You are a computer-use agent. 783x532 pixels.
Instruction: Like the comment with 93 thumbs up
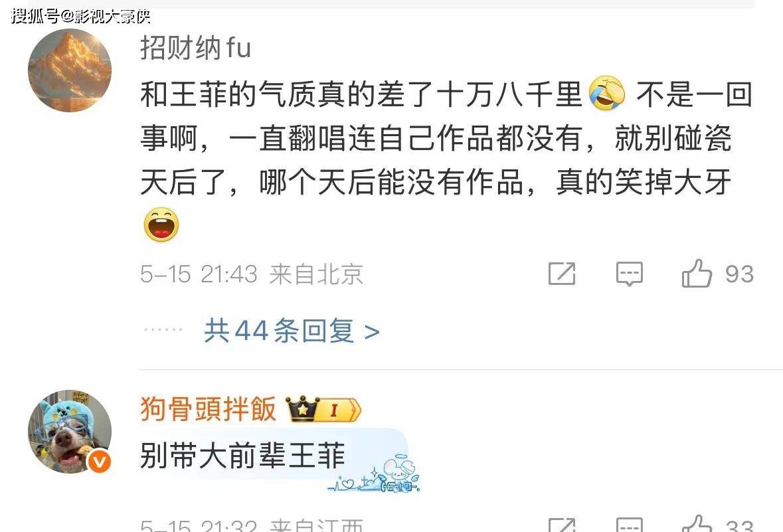pyautogui.click(x=697, y=273)
